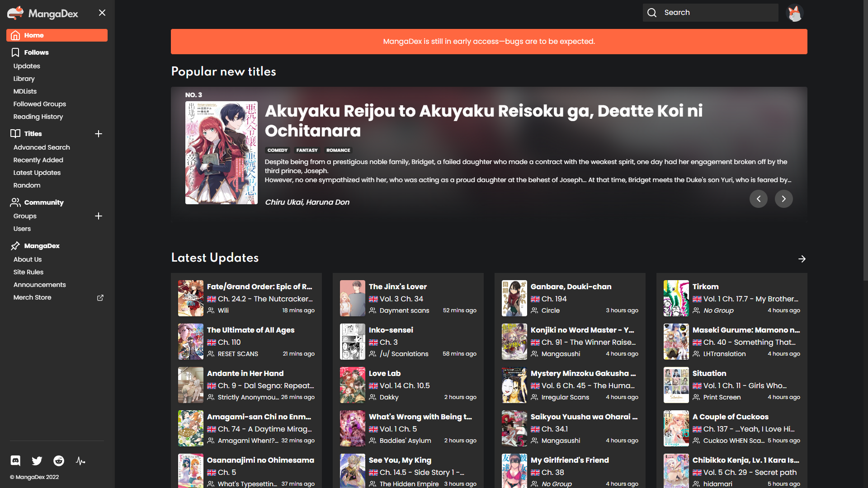Open Maseki Gurume Ch. 40 chapter
This screenshot has height=488, width=868.
point(750,342)
